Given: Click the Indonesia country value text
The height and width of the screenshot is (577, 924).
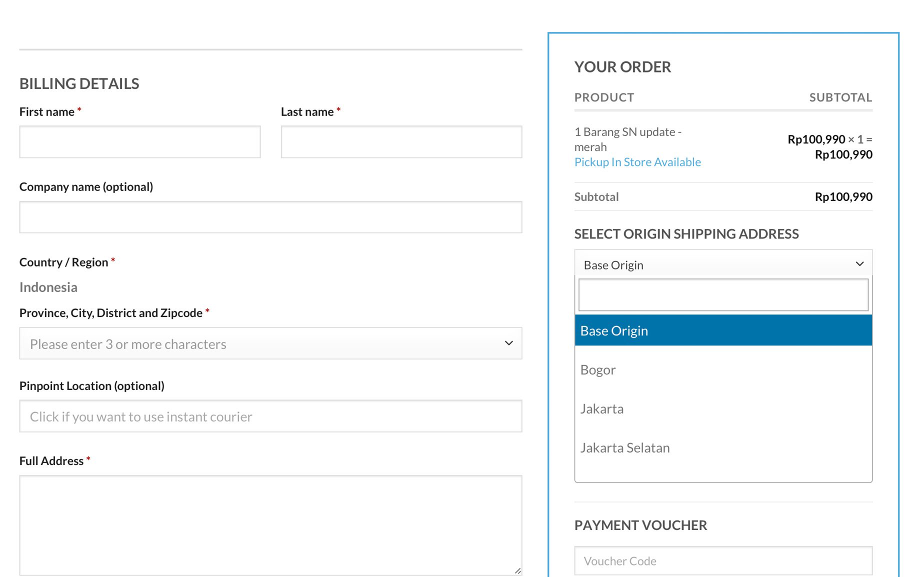Looking at the screenshot, I should click(x=48, y=287).
